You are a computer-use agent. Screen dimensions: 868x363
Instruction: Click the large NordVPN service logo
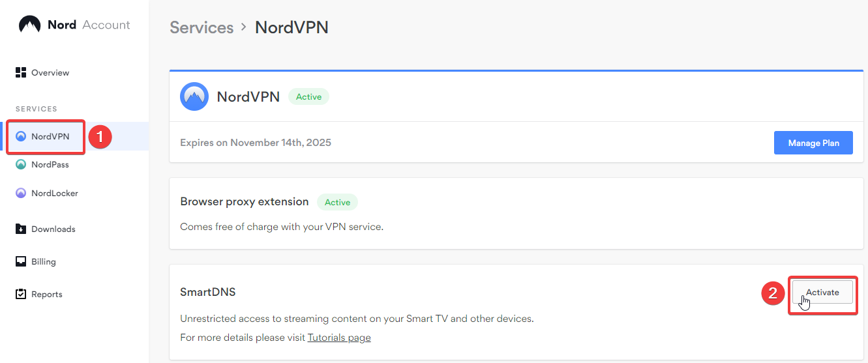click(194, 97)
